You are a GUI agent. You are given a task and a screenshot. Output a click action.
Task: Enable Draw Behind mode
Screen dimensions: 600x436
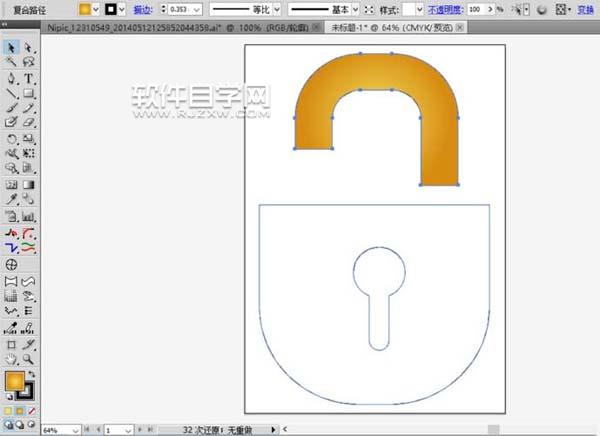[x=20, y=425]
